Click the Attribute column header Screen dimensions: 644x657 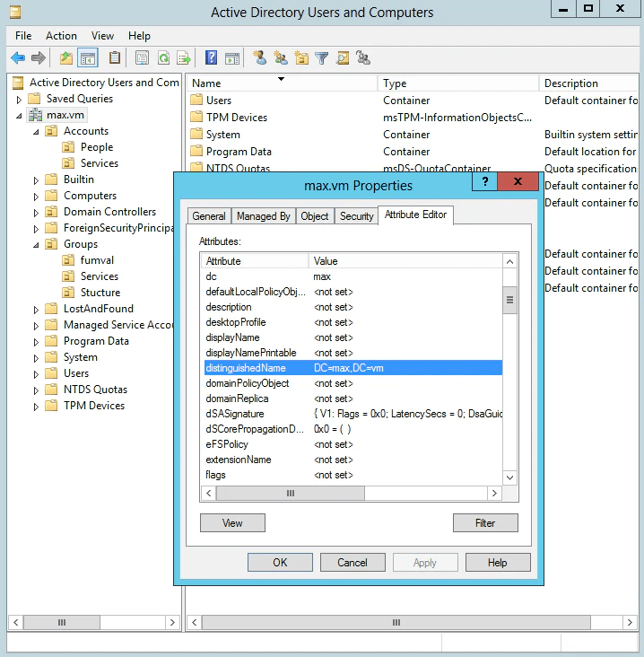[x=255, y=261]
